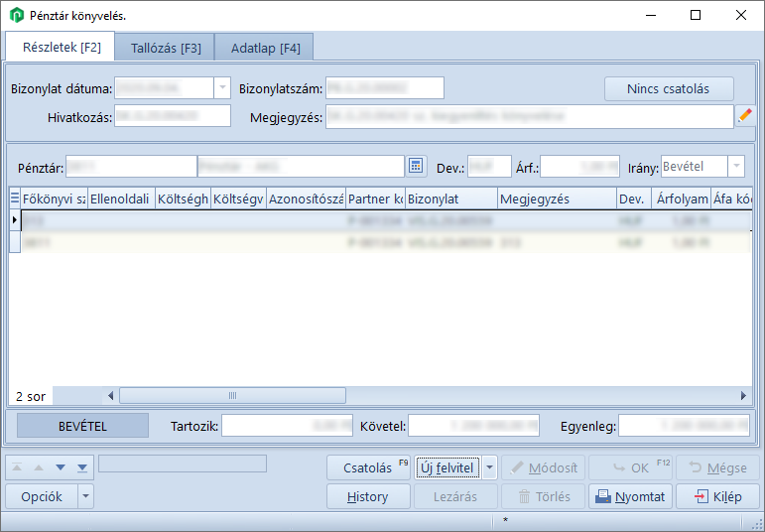Expand the Bizonylat dátuma date dropdown
Image resolution: width=765 pixels, height=532 pixels.
pyautogui.click(x=221, y=88)
